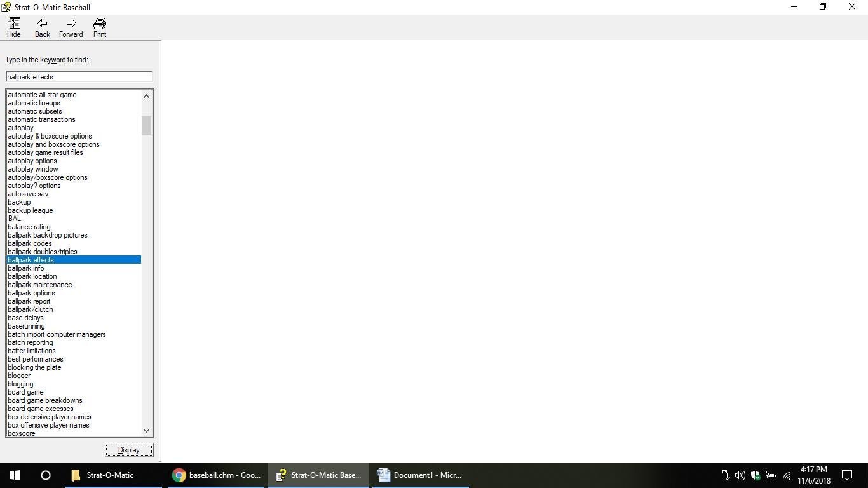Select 'autoplay/boxscore options' keyword

point(48,177)
